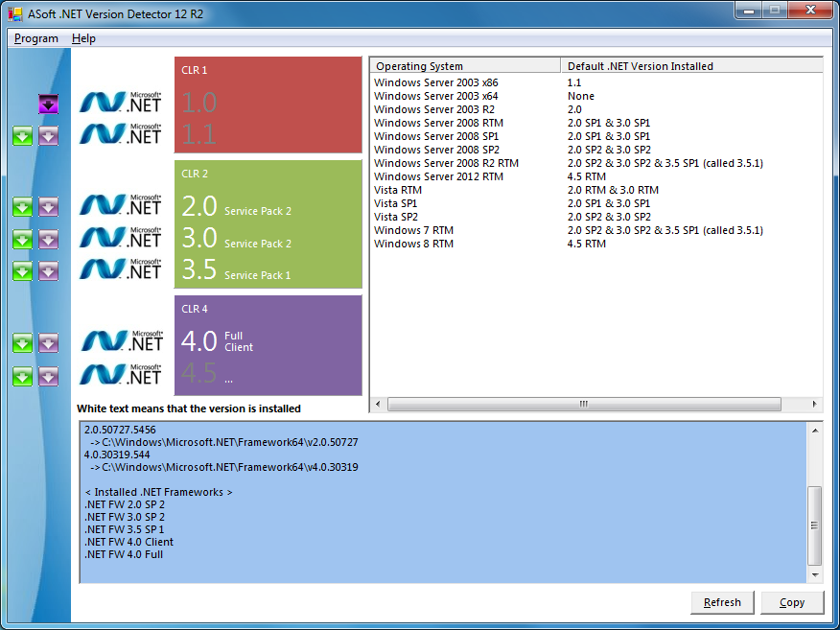The image size is (840, 630).
Task: Click the ".NET FW 4.0 Full" log line
Action: click(x=124, y=554)
